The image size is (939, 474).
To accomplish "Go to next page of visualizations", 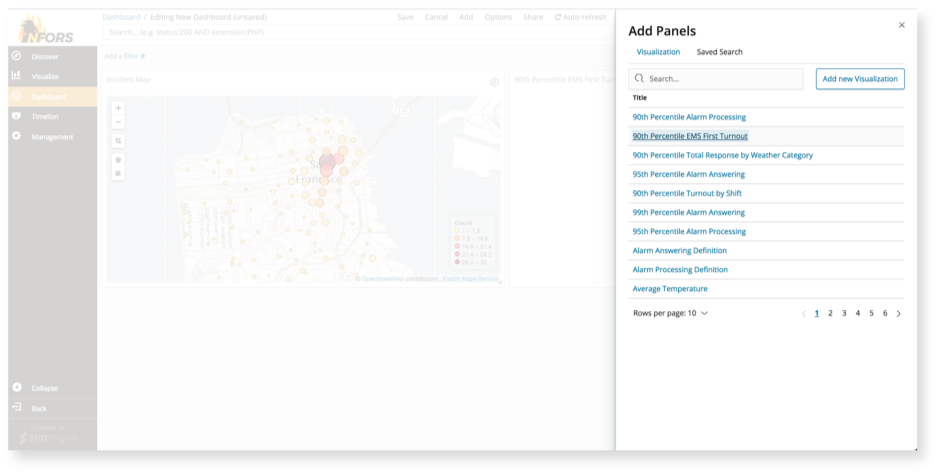I will click(x=898, y=313).
